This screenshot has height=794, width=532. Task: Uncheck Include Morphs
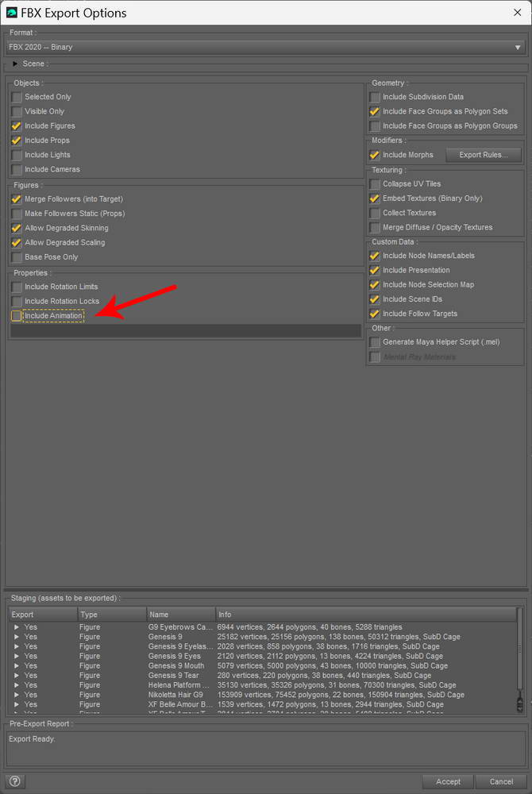(x=375, y=155)
